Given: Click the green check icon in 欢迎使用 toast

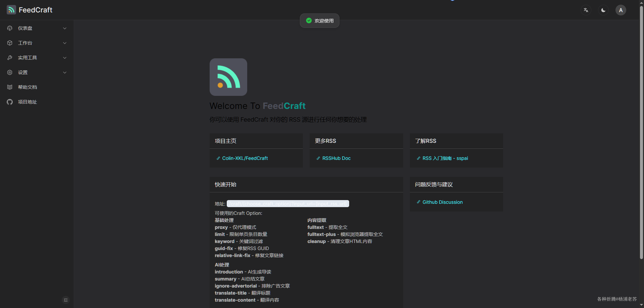Looking at the screenshot, I should tap(309, 21).
